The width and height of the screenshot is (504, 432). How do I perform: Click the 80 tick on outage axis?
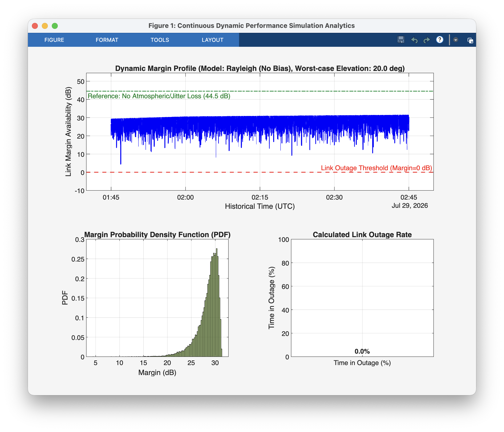[285, 263]
